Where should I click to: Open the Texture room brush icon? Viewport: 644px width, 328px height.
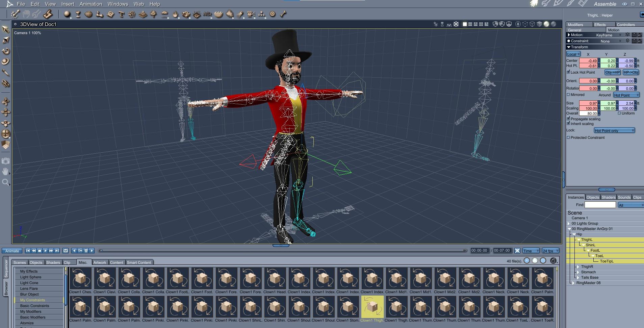point(570,4)
